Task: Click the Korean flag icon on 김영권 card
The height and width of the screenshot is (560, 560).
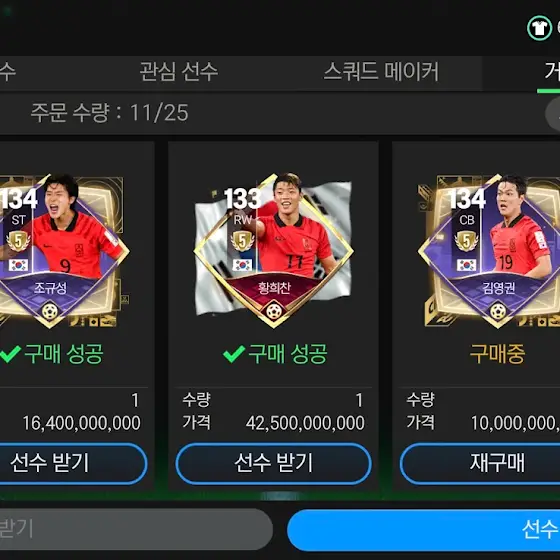Action: click(466, 265)
